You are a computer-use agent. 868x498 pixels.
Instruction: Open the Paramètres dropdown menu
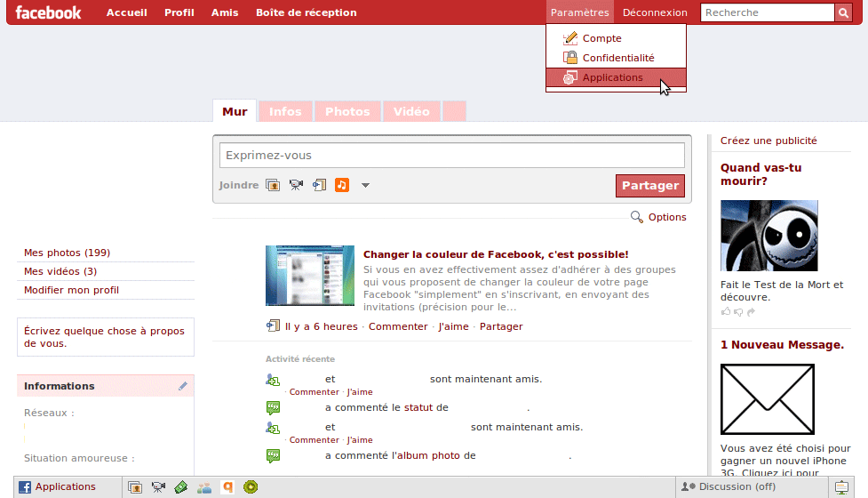point(579,12)
